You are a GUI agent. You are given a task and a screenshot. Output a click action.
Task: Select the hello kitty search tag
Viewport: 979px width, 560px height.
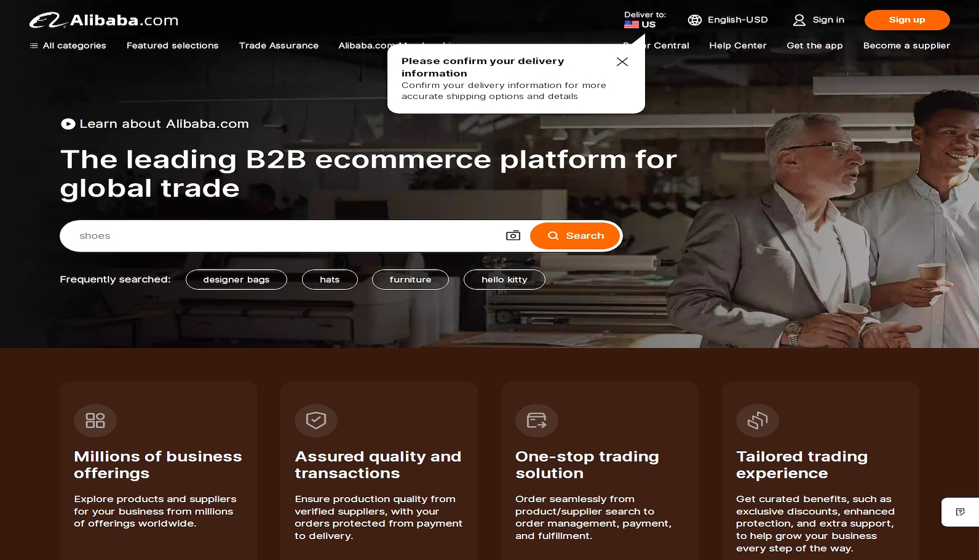click(x=504, y=280)
